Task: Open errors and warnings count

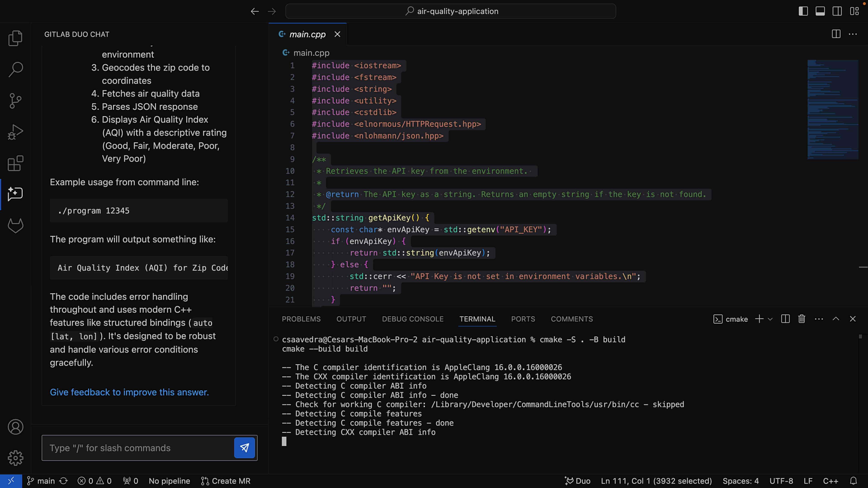Action: point(94,481)
